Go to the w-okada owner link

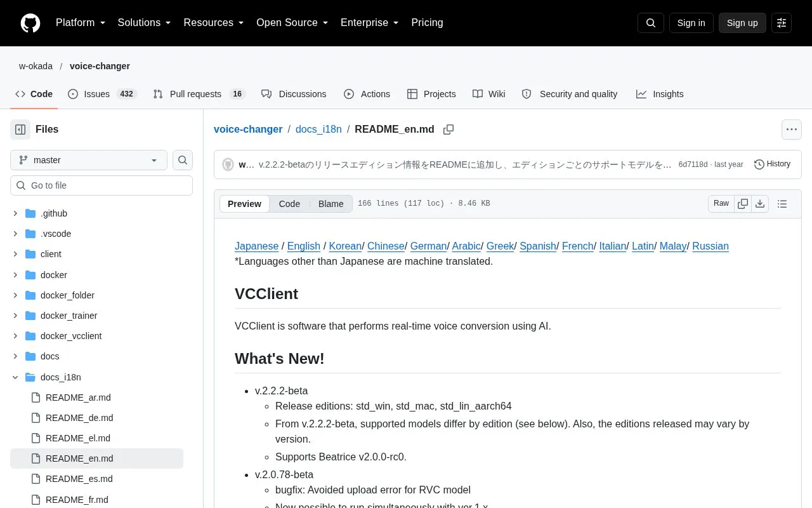click(36, 66)
